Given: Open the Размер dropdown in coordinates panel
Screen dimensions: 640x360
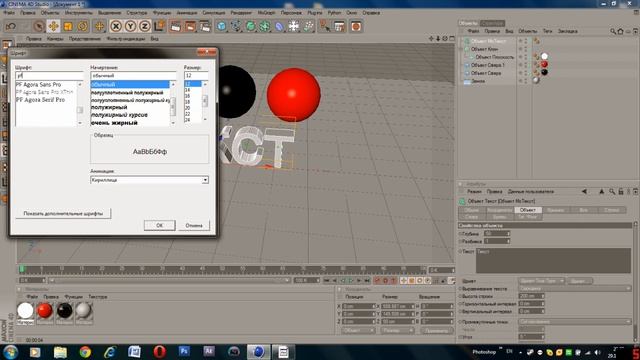Looking at the screenshot, I should coord(397,330).
